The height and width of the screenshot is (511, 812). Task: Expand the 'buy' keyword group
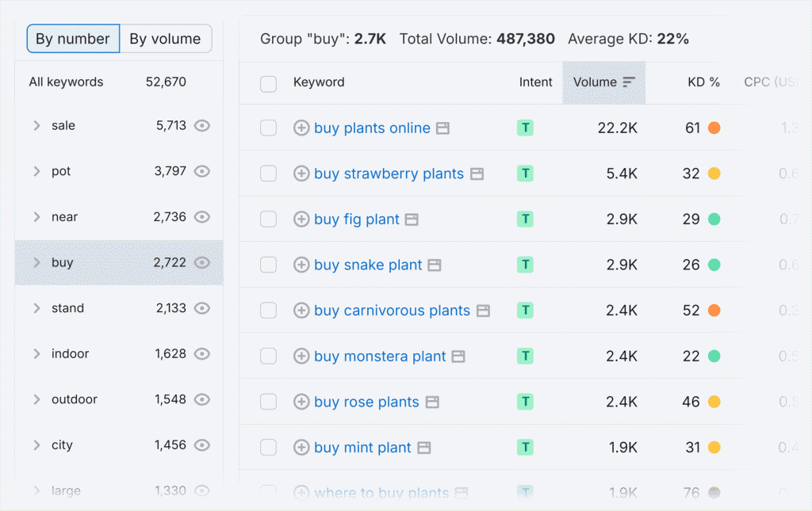tap(36, 263)
